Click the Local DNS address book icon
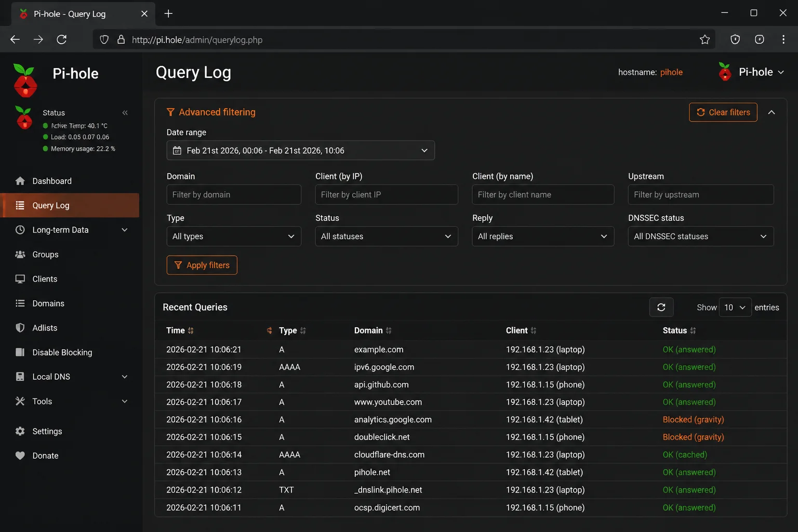 pyautogui.click(x=20, y=377)
